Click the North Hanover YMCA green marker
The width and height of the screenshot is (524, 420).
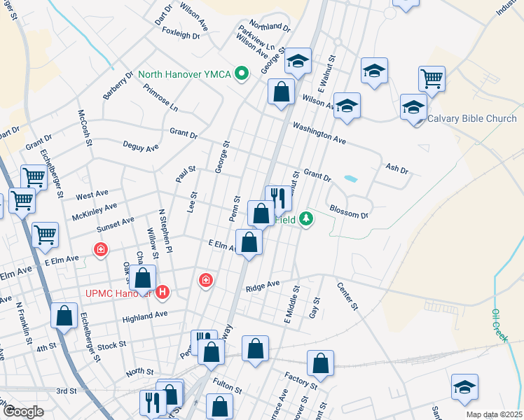pyautogui.click(x=243, y=74)
